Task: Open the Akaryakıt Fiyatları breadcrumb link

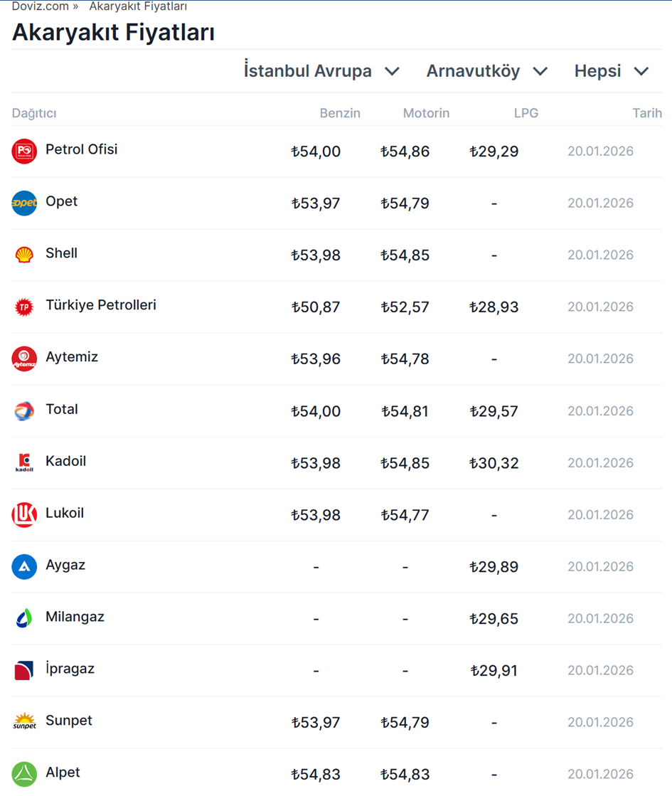Action: coord(138,6)
